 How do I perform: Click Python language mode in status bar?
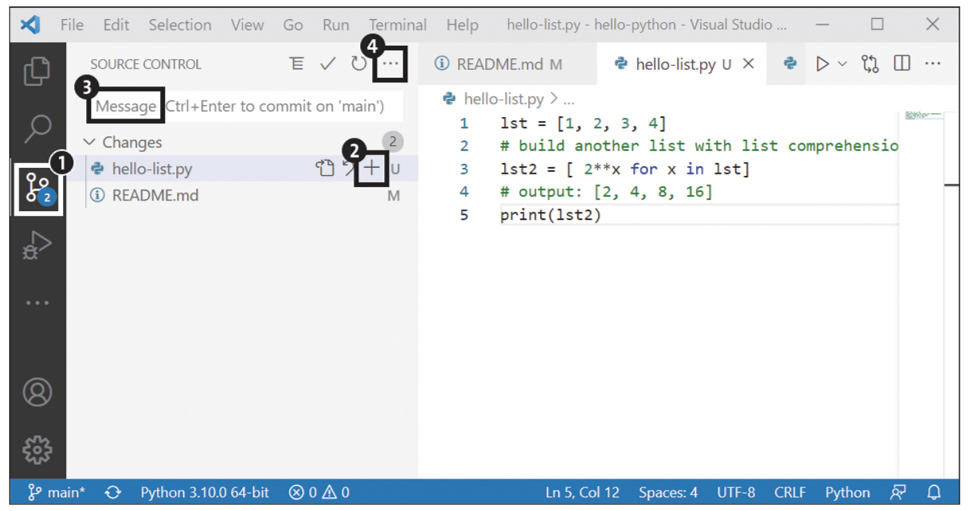847,492
